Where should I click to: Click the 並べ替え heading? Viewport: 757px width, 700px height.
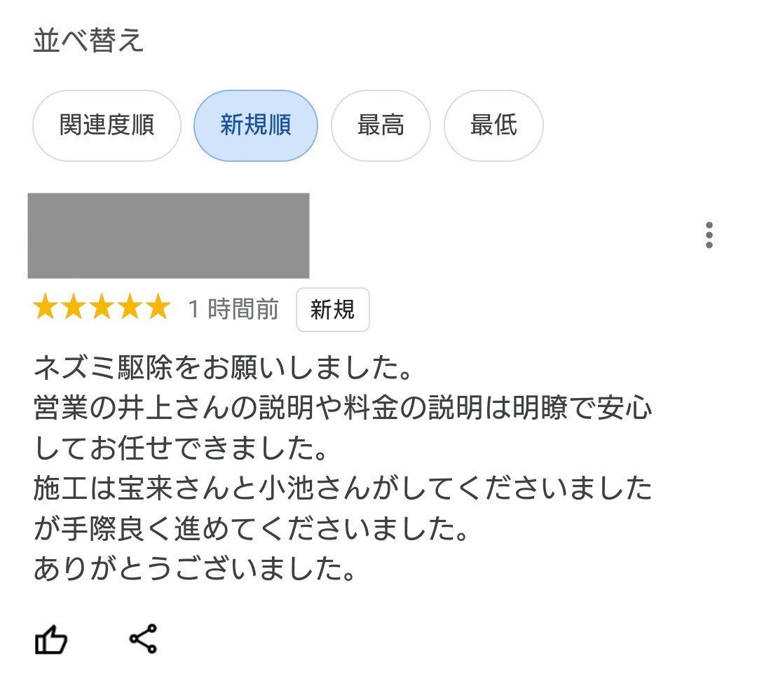88,41
